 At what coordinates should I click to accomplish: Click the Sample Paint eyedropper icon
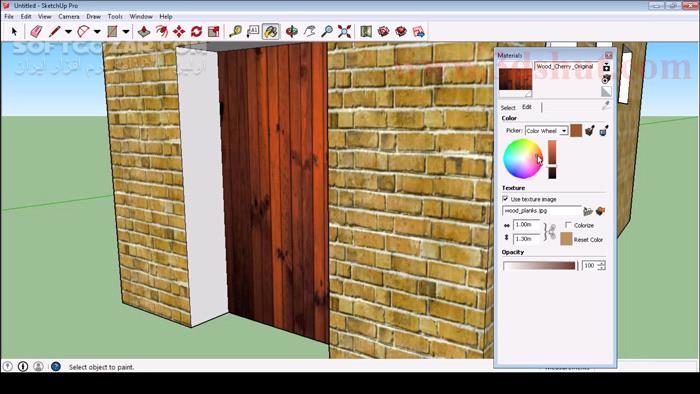(606, 105)
